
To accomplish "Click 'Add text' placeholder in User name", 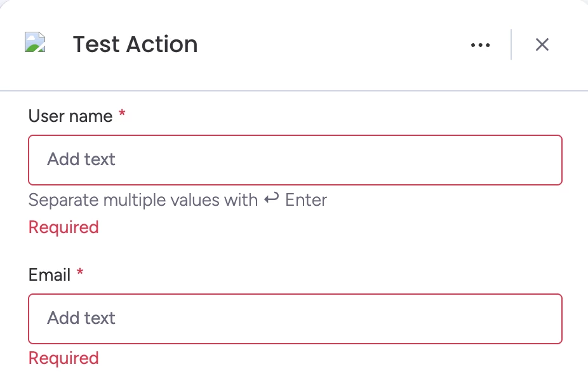I will pos(81,159).
